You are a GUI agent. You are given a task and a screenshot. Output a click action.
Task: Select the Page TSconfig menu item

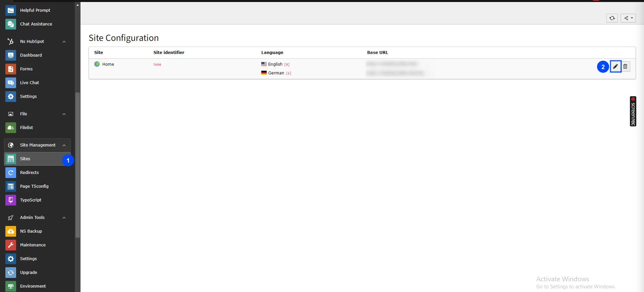click(x=37, y=186)
